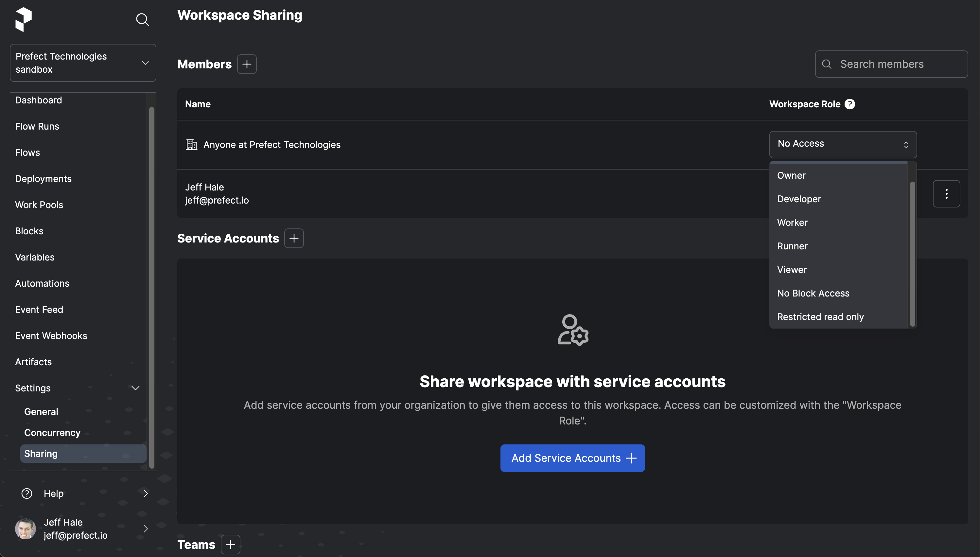Click the Name column header
This screenshot has height=557, width=980.
(198, 104)
